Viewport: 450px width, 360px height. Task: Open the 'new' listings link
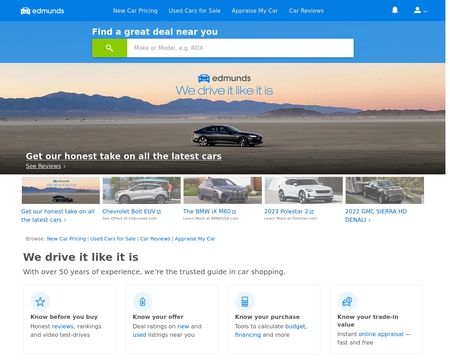click(x=183, y=326)
